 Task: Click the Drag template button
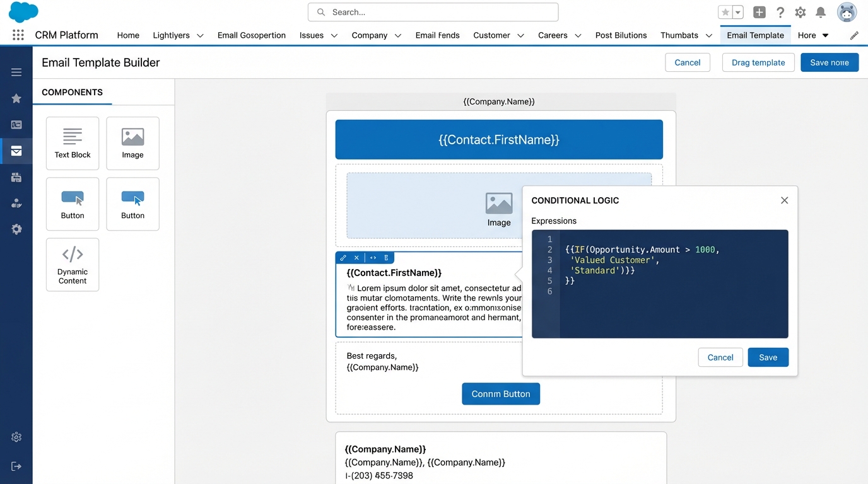[758, 62]
